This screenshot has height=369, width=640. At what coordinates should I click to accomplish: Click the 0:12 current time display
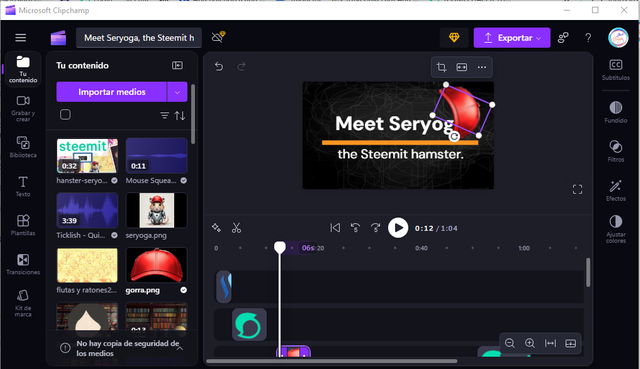pos(424,228)
